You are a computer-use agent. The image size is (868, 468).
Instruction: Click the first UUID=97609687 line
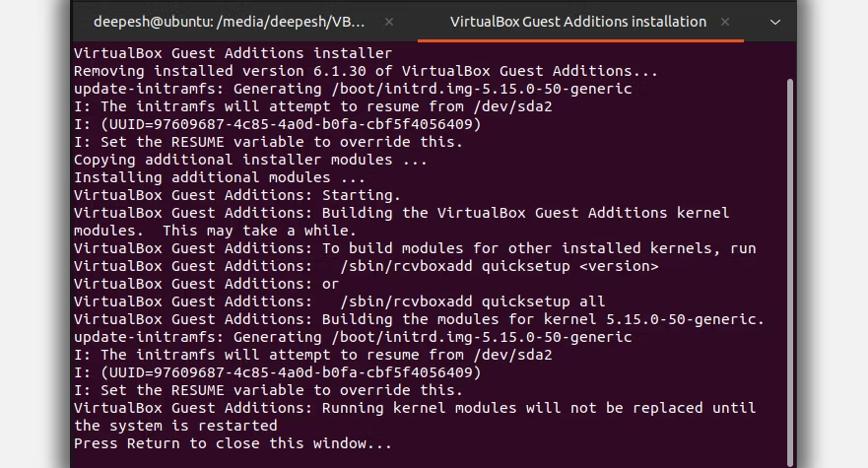277,124
